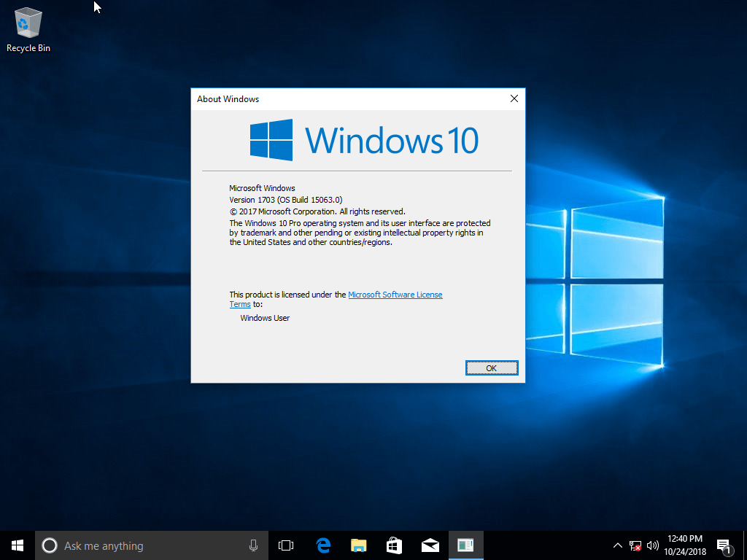
Task: Open the Recycle Bin desktop icon
Action: click(28, 29)
